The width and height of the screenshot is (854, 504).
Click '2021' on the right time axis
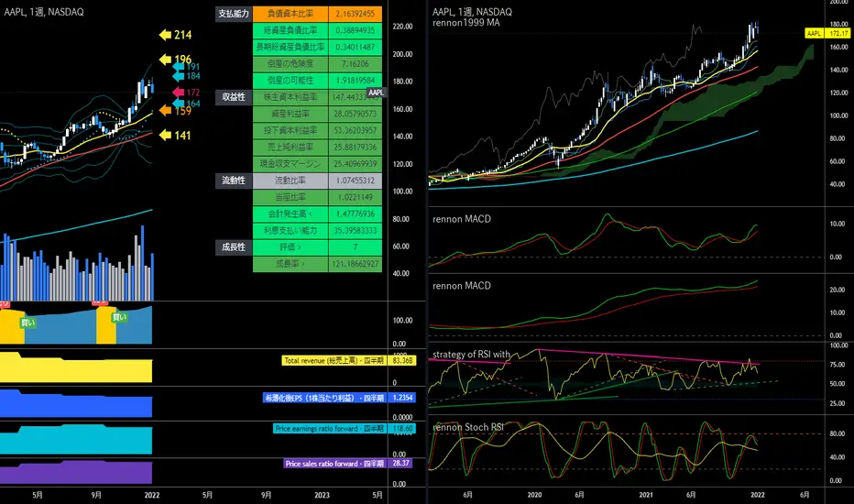pyautogui.click(x=646, y=495)
